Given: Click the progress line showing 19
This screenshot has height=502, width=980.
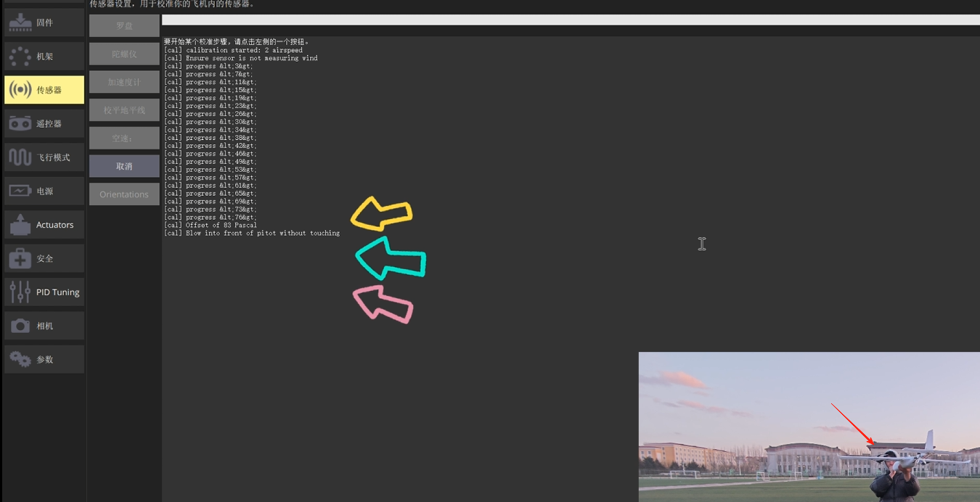Looking at the screenshot, I should click(x=210, y=98).
